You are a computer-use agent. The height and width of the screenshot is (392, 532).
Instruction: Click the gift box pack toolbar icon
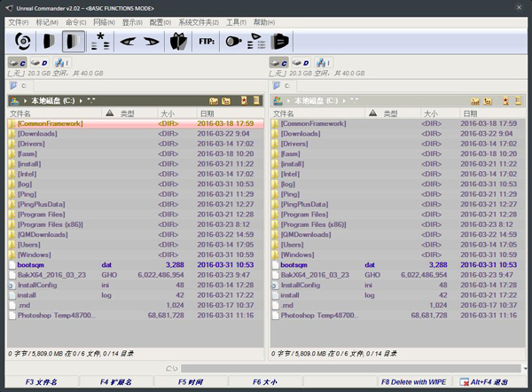point(178,42)
